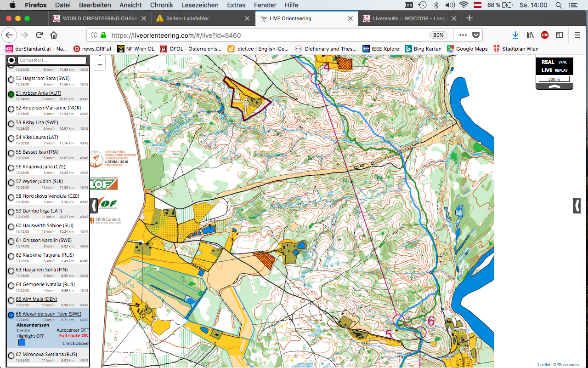Toggle Full route ON for Alexandersson
The image size is (588, 368).
tap(73, 336)
